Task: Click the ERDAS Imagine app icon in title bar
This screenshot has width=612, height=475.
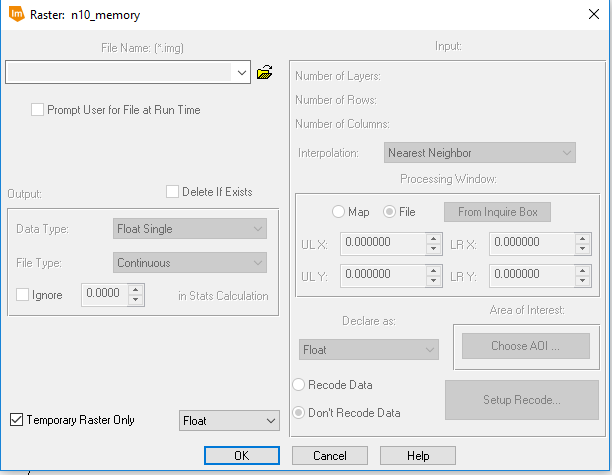Action: [x=16, y=14]
